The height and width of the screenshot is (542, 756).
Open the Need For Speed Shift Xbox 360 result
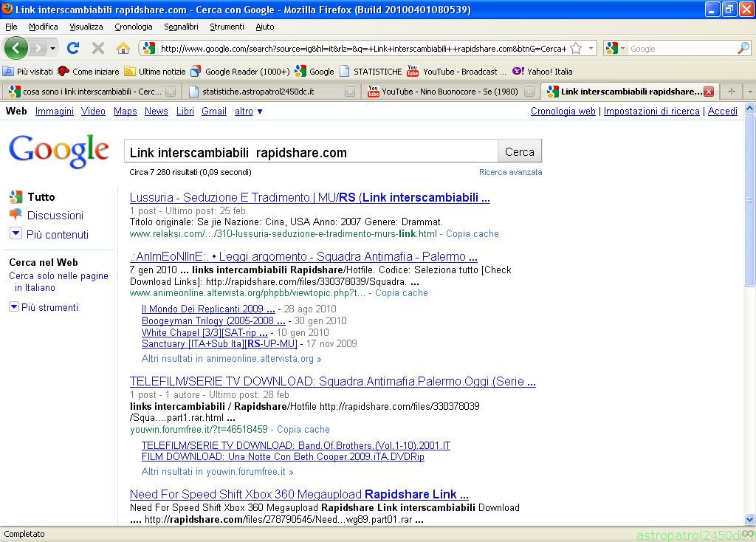tap(299, 494)
